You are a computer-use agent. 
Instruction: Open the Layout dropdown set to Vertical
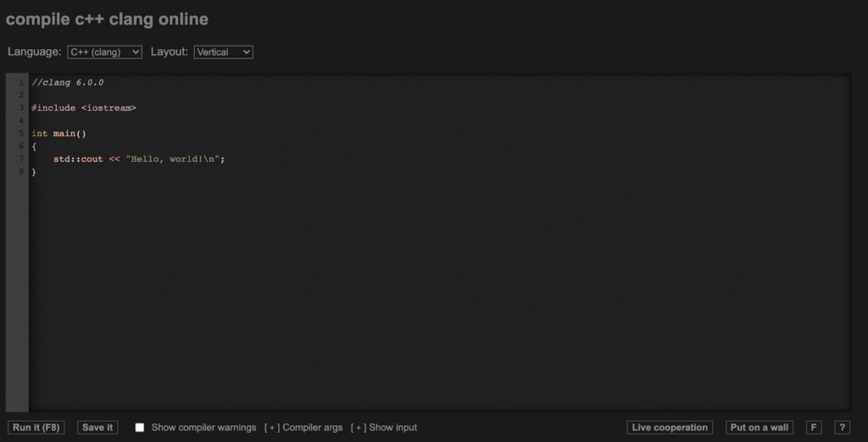pos(223,52)
